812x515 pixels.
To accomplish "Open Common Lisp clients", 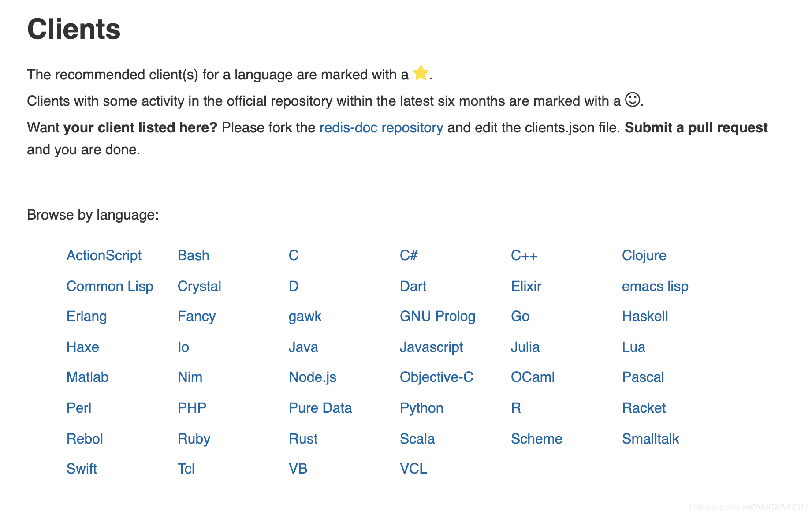I will (x=110, y=286).
